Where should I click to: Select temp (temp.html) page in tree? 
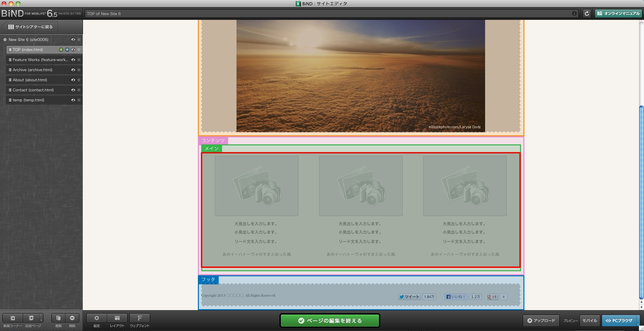[45, 100]
